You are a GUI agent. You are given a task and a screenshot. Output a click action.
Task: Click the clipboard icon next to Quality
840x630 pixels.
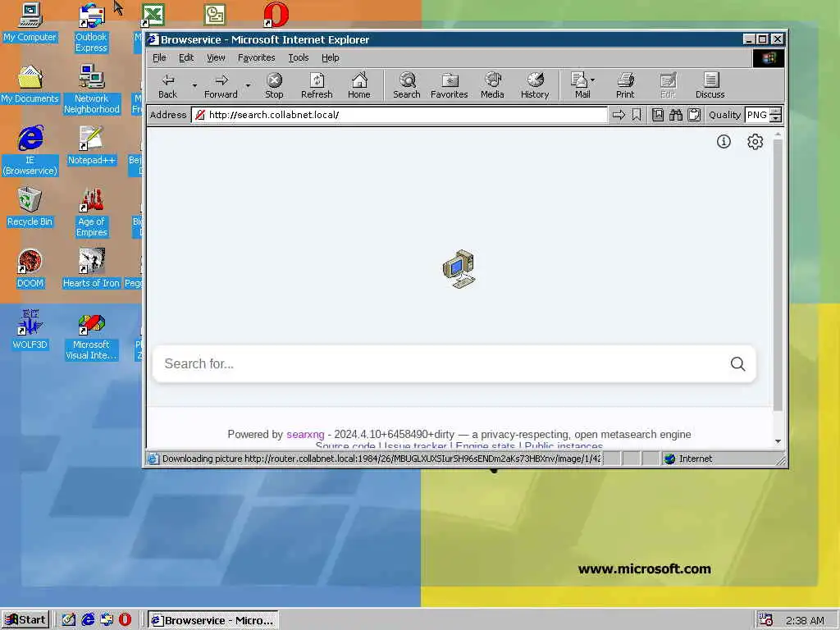pyautogui.click(x=694, y=115)
